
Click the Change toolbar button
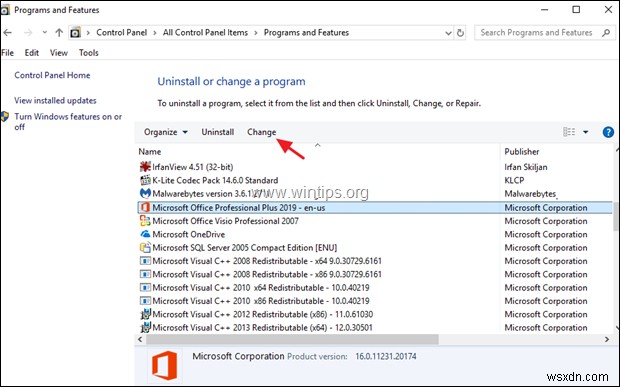(261, 132)
